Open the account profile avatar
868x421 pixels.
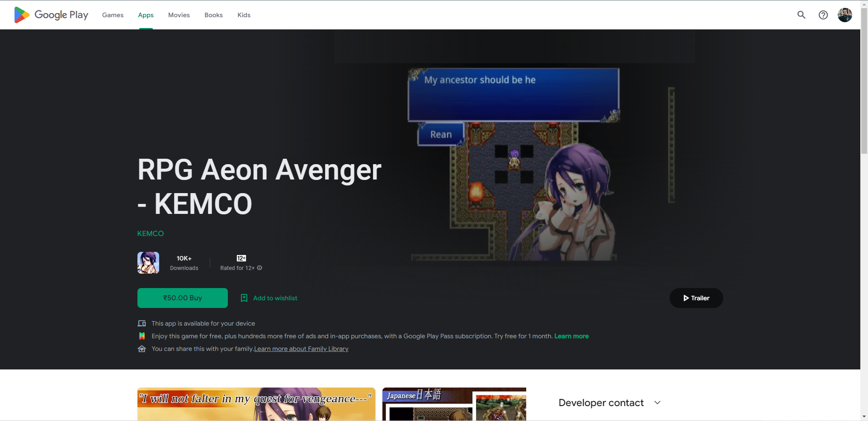pos(844,15)
